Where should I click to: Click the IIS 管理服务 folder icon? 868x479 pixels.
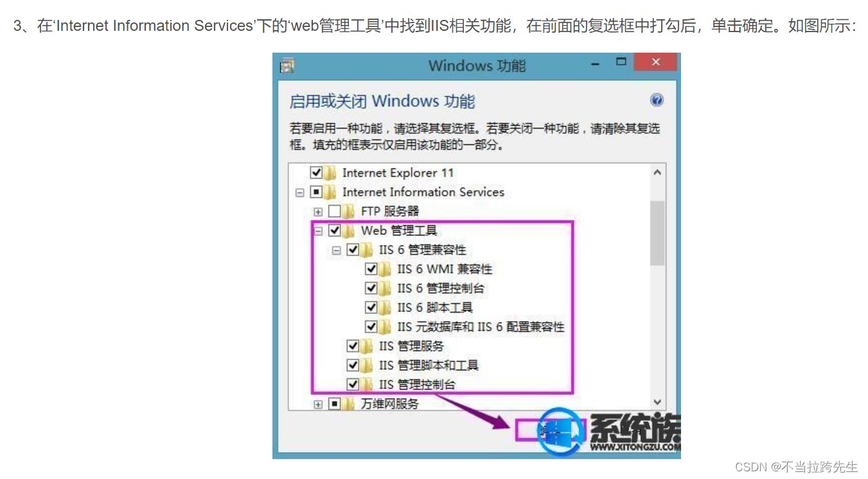(x=367, y=346)
